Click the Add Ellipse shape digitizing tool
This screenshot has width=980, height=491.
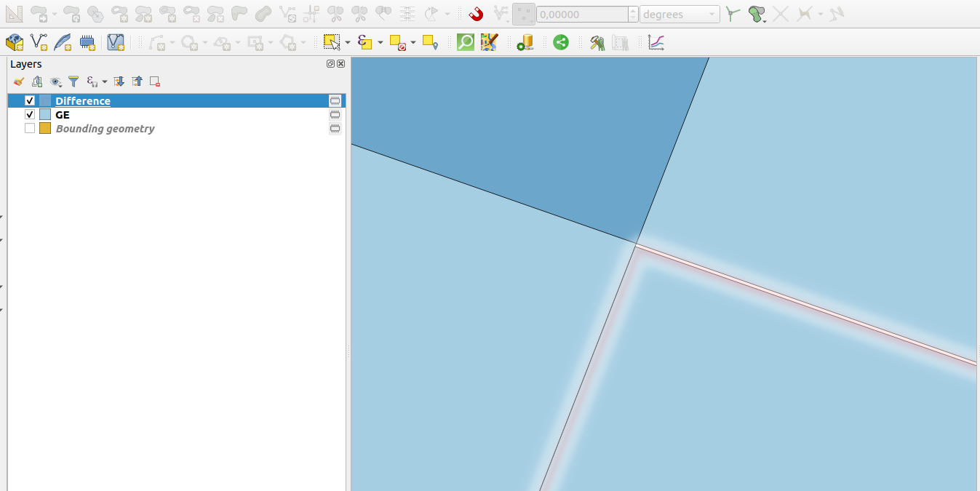pos(223,43)
